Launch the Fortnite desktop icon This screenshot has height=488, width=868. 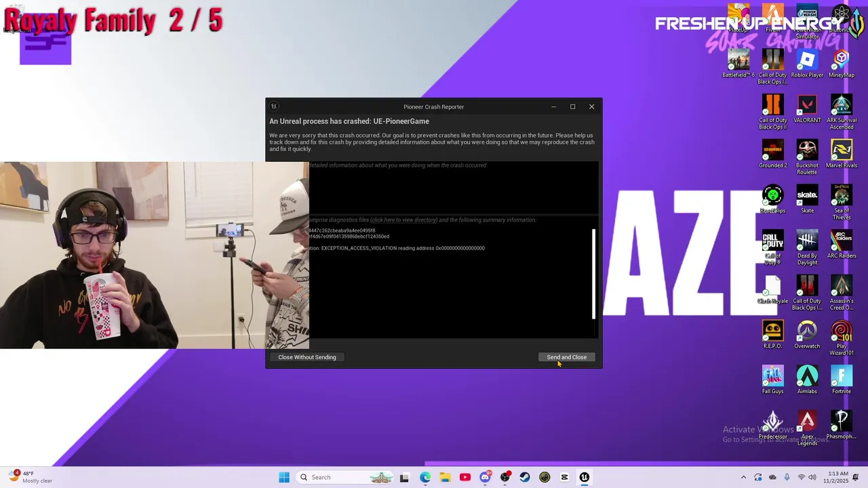click(x=842, y=380)
